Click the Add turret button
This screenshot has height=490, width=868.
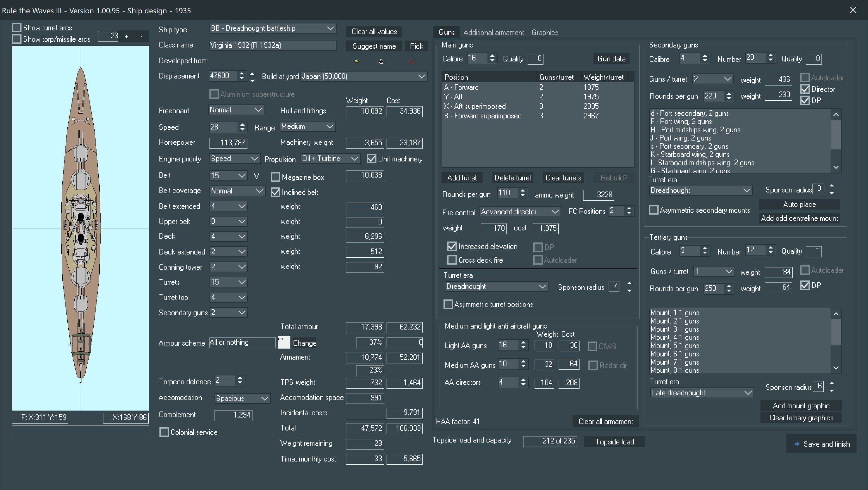(x=462, y=178)
